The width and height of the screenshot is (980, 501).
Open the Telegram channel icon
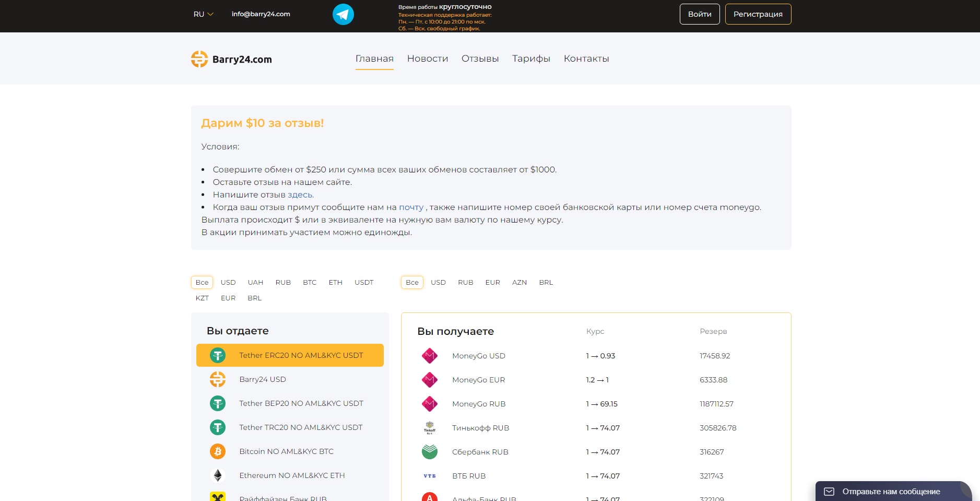point(343,14)
